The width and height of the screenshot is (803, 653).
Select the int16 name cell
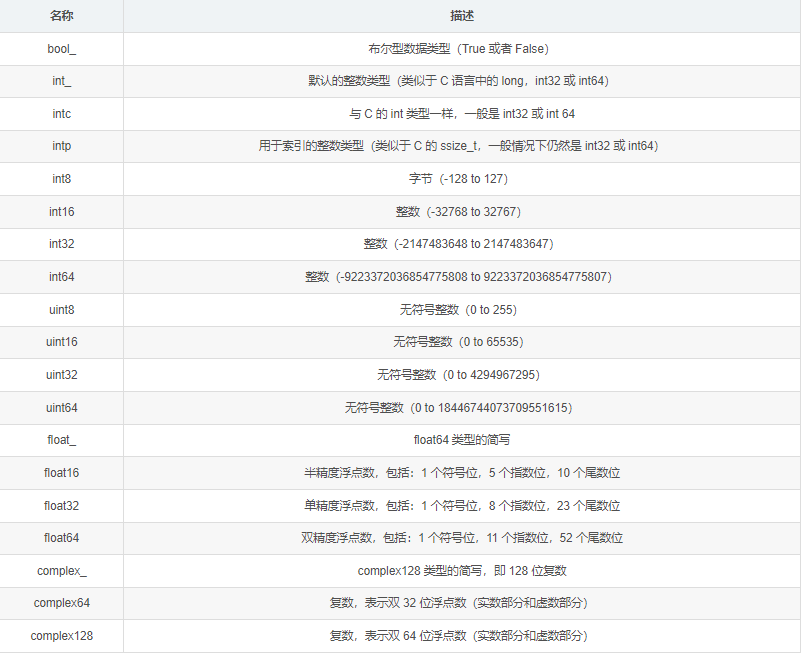[x=62, y=212]
